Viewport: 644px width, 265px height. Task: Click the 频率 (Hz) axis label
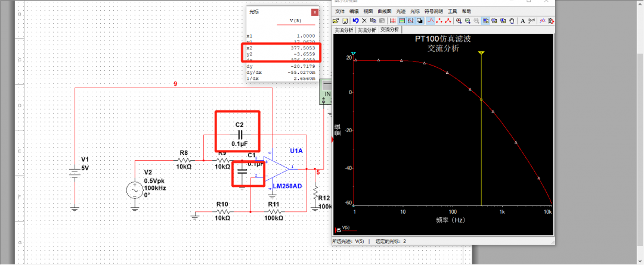click(451, 220)
